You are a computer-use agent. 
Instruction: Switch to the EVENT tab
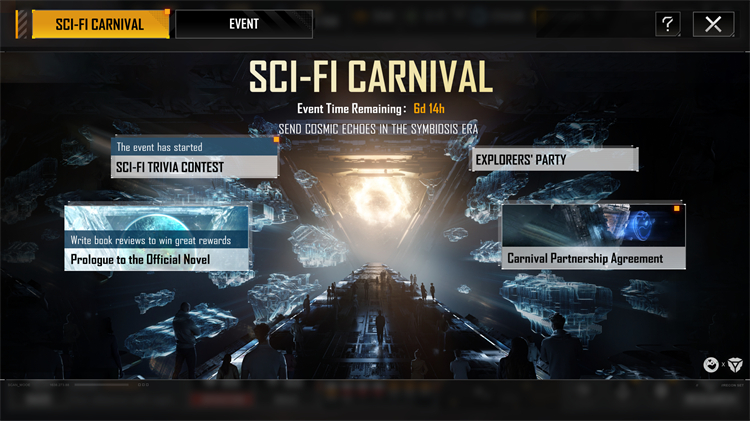click(244, 24)
